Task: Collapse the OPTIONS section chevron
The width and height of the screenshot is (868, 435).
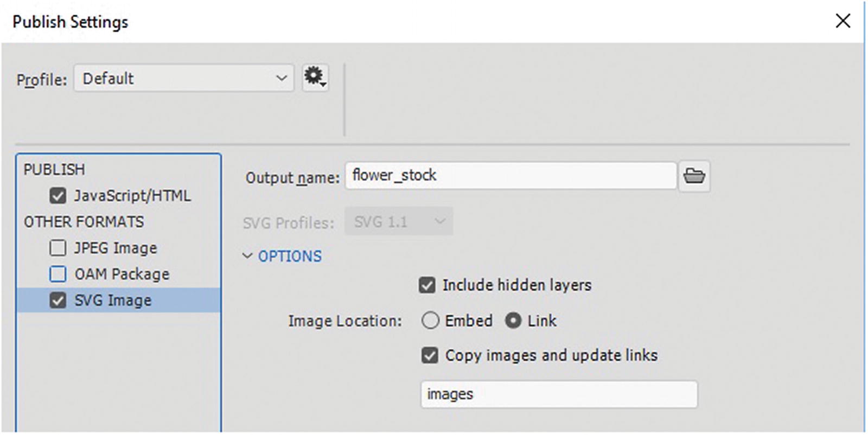Action: coord(247,256)
